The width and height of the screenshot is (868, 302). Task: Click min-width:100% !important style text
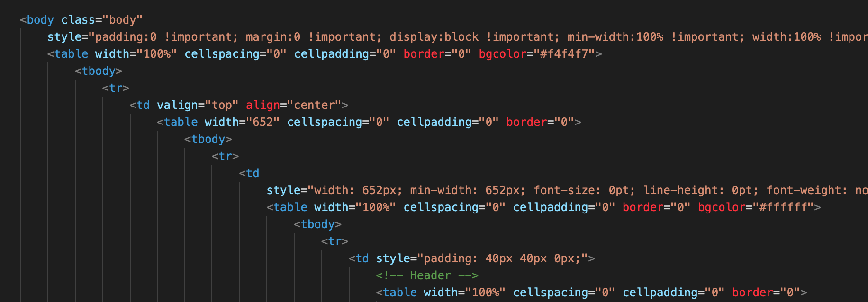click(653, 37)
